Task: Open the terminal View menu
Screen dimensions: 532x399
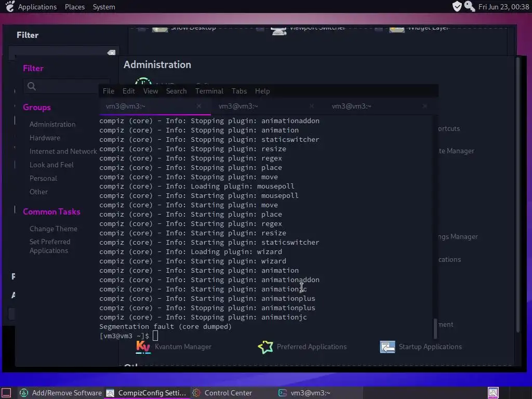Action: 151,91
